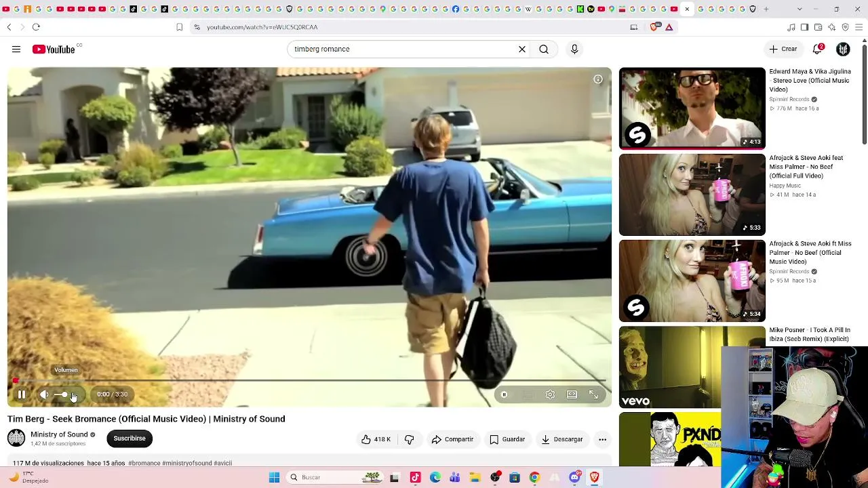868x488 pixels.
Task: Click the #bromance hashtag
Action: 144,464
